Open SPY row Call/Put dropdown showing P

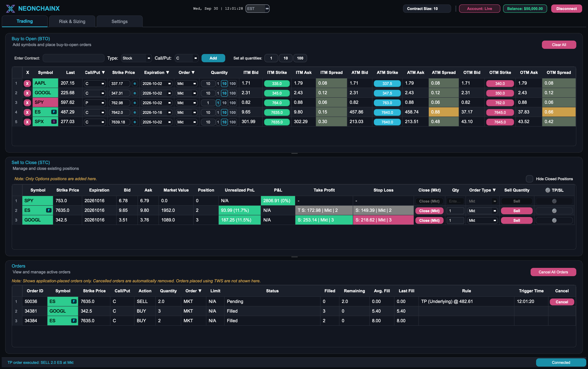[95, 103]
